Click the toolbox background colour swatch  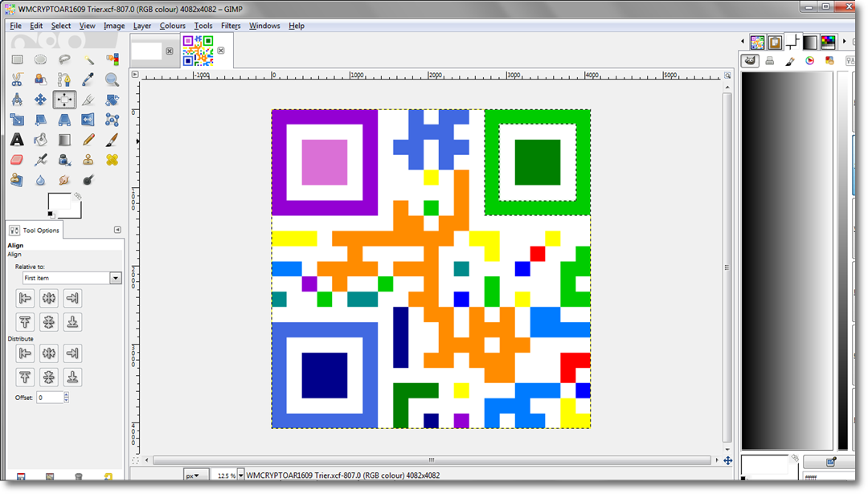(x=76, y=212)
